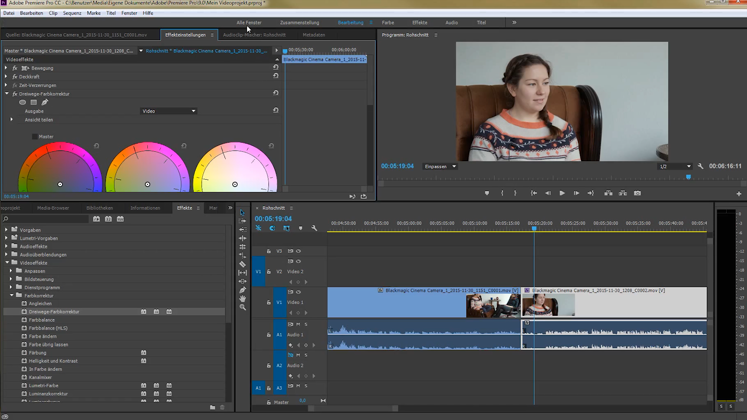Toggle the Master checkbox above color wheels

(x=35, y=137)
